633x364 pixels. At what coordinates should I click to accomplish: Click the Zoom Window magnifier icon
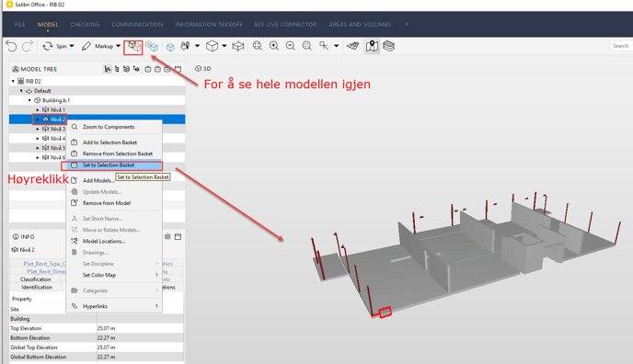tap(307, 46)
